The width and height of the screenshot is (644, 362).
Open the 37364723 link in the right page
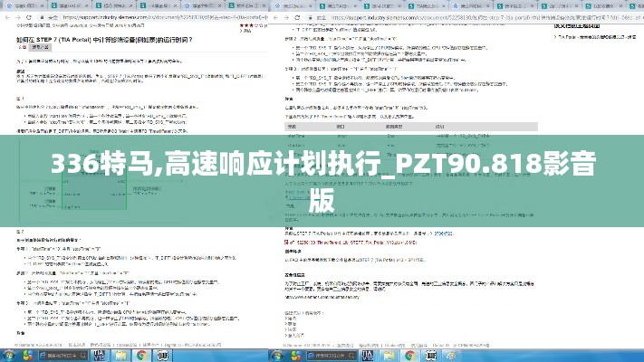click(444, 233)
